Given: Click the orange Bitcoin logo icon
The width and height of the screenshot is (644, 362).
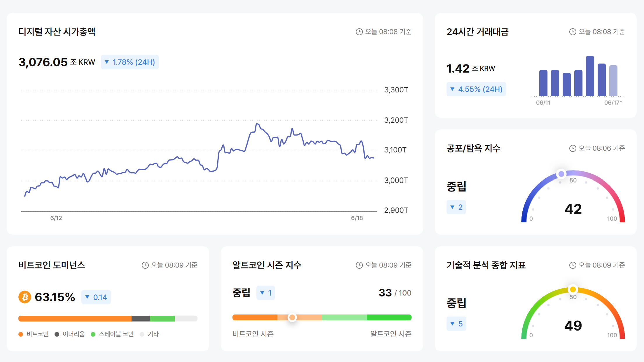Looking at the screenshot, I should point(25,297).
